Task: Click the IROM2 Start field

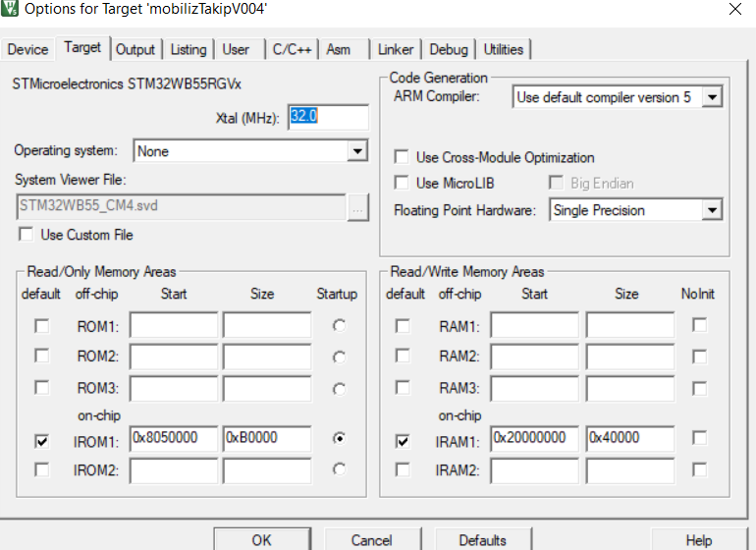Action: point(174,470)
